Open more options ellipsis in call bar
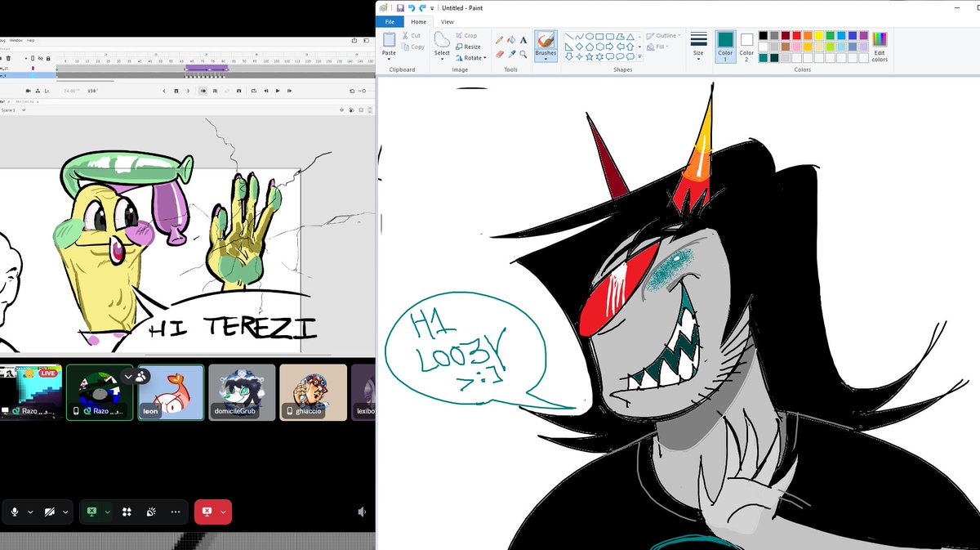Viewport: 980px width, 550px height. [x=176, y=512]
